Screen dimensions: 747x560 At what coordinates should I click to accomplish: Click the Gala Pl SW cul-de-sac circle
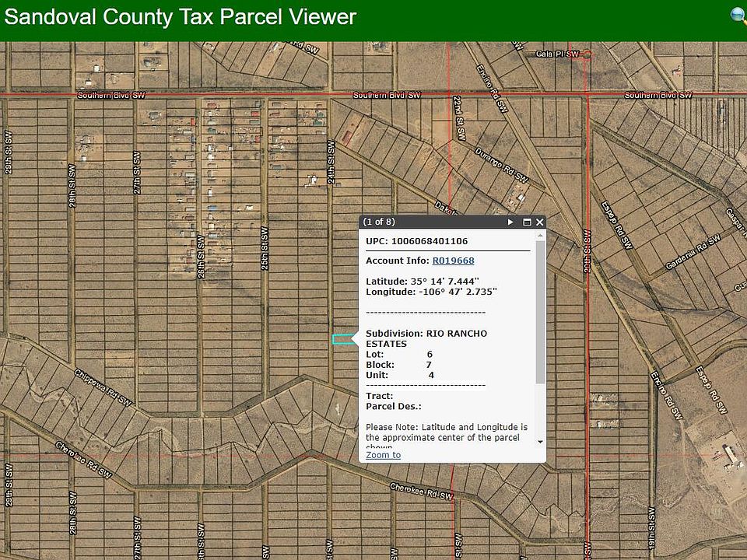point(587,54)
